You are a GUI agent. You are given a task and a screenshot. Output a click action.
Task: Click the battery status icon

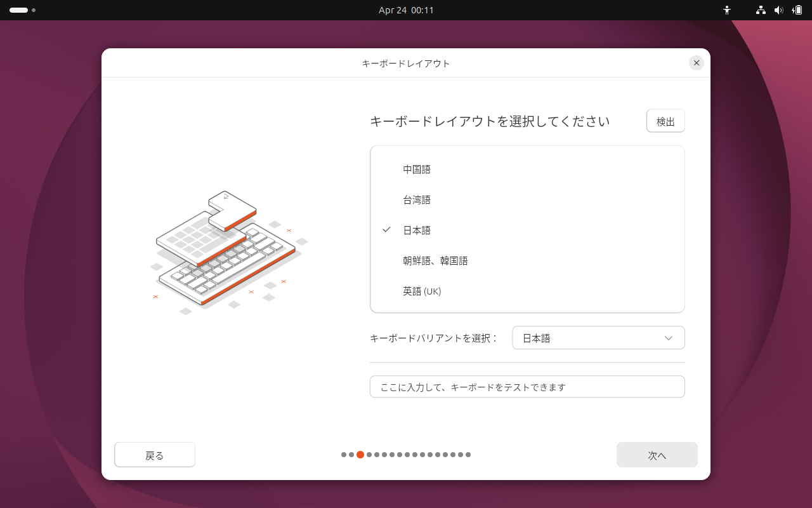pos(798,10)
